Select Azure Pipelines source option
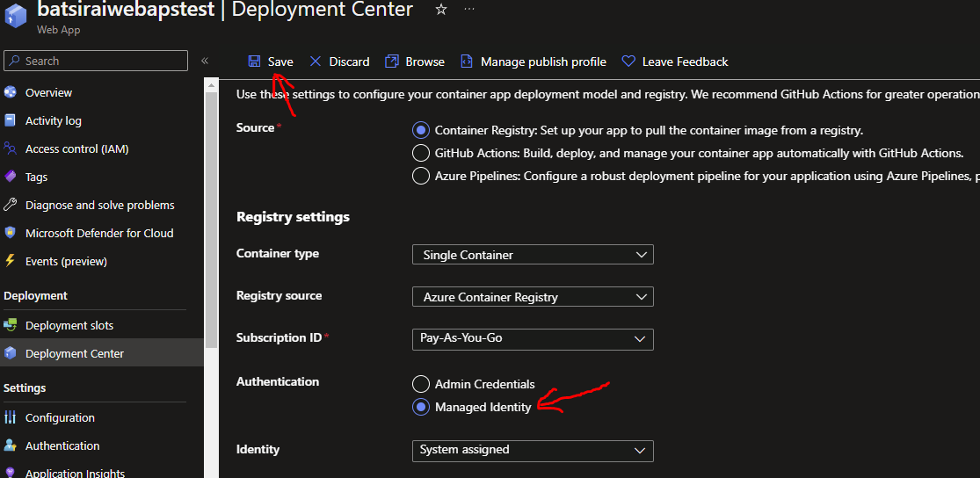This screenshot has width=980, height=478. [421, 176]
